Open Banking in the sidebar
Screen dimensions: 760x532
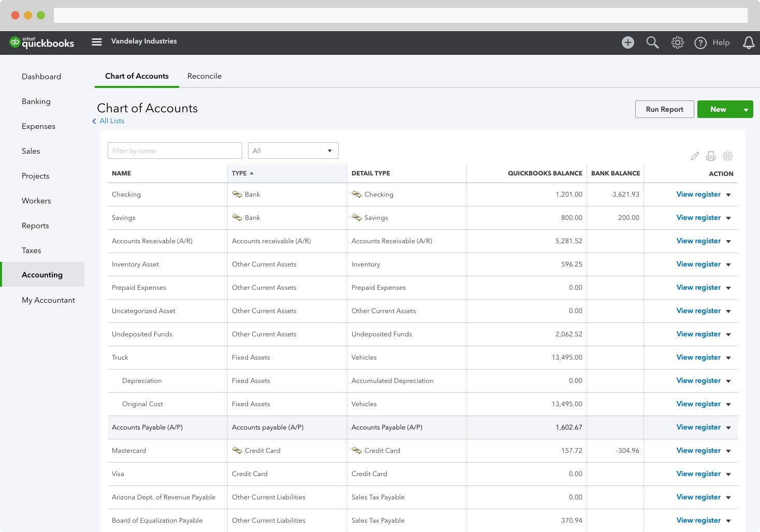coord(36,101)
